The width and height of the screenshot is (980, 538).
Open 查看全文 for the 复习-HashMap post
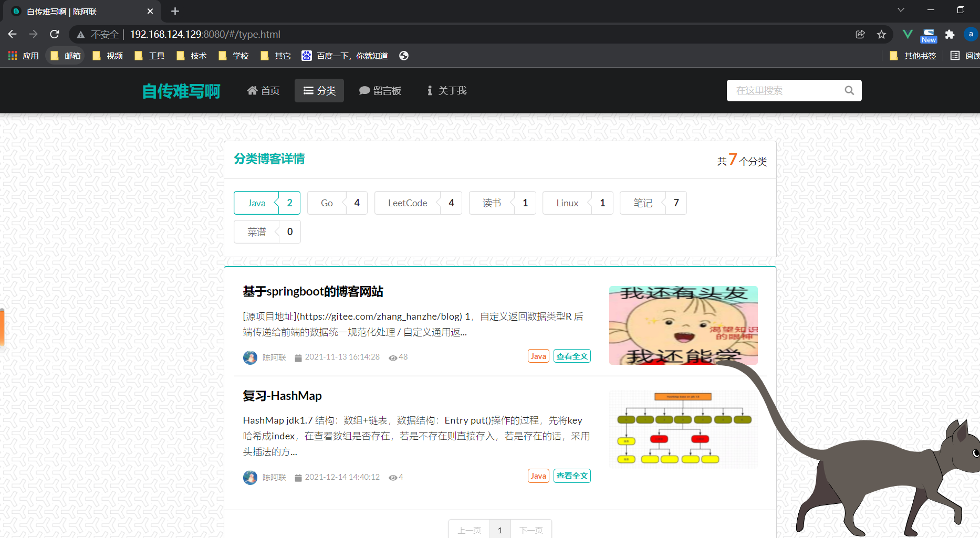(x=572, y=476)
